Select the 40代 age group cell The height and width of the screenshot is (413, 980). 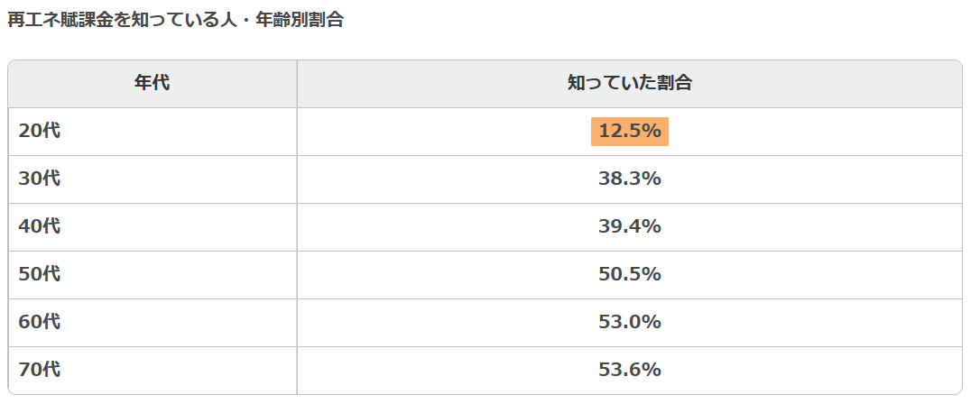pyautogui.click(x=40, y=226)
